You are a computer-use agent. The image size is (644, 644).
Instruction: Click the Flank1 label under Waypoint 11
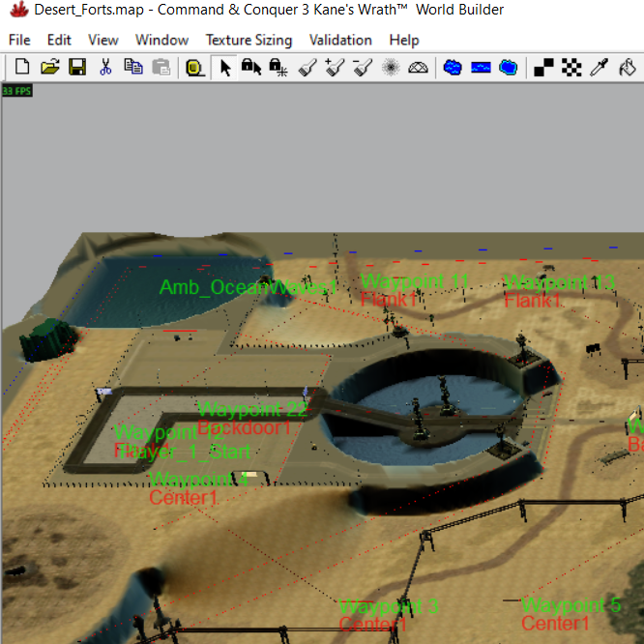tap(389, 300)
